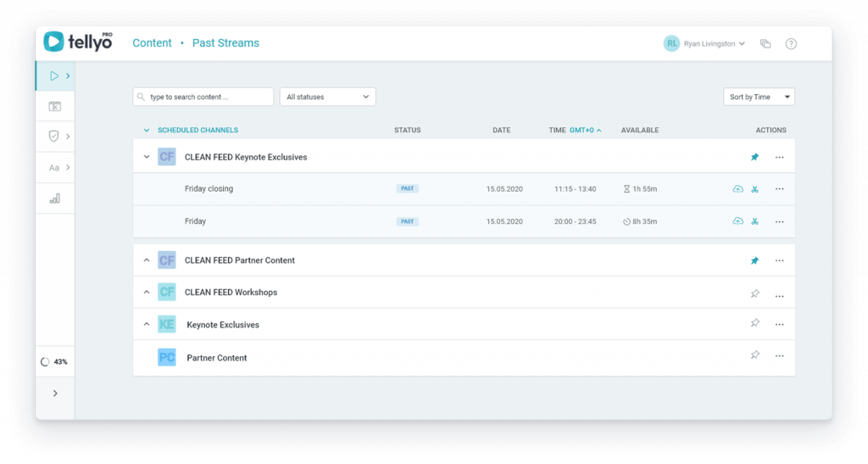
Task: Sort by the Time GMT+0 column
Action: 575,130
